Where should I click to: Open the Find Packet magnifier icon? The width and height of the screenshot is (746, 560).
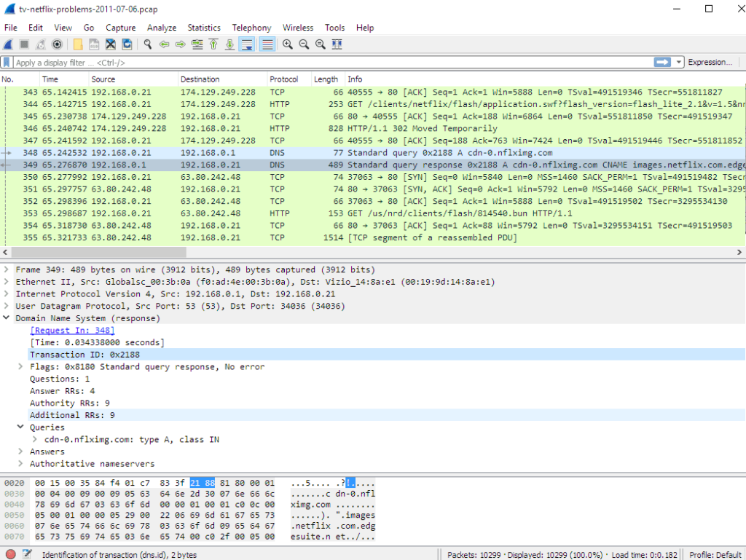point(146,44)
